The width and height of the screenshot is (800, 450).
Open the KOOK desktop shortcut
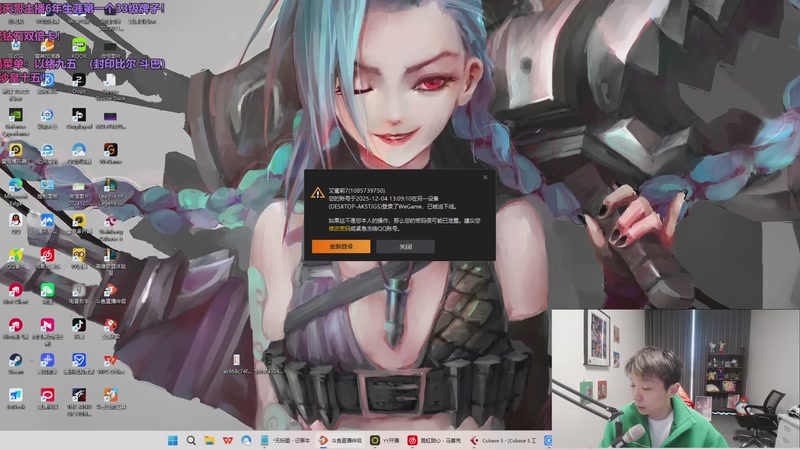[79, 45]
